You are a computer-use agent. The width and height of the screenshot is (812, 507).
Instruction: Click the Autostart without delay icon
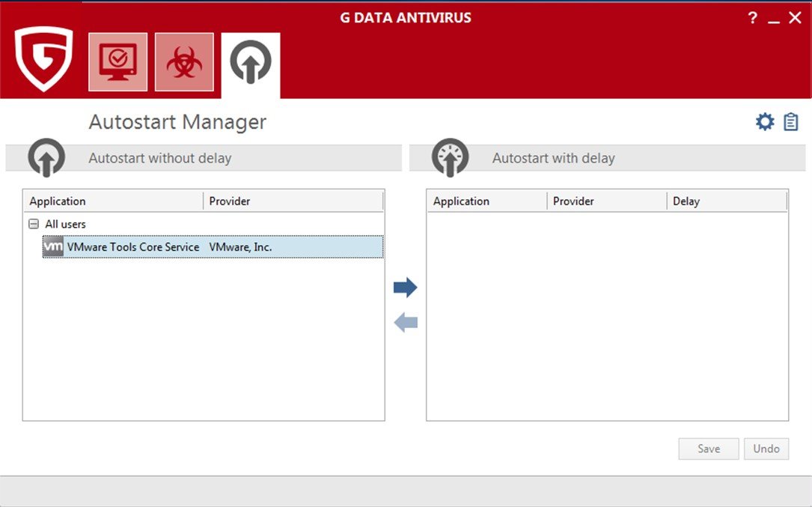tap(46, 157)
